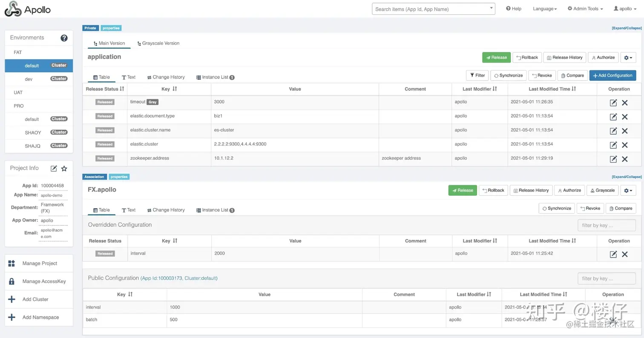Switch to the Grayscale Version tab
Screen dimensions: 644x338
[x=158, y=43]
